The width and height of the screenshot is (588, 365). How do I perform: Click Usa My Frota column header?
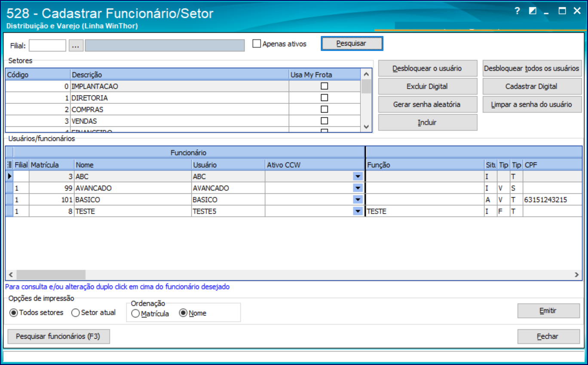click(x=325, y=75)
